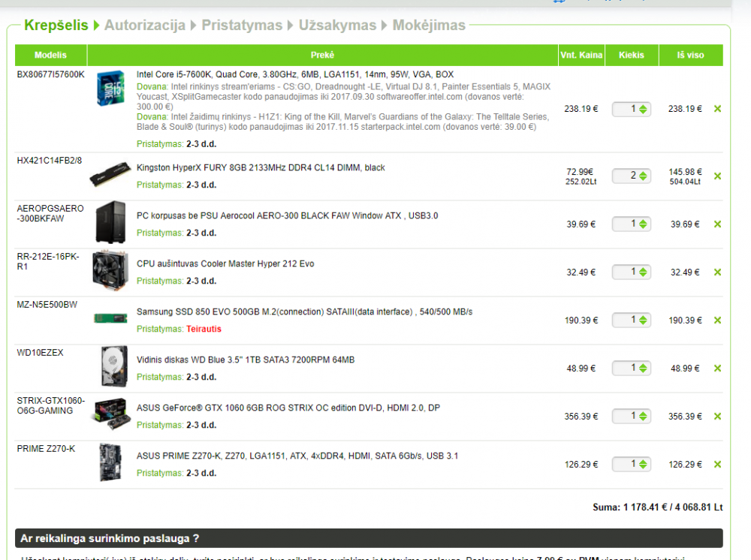Click Ar reikalinga surinkimo paslauga header
751x560 pixels.
[369, 538]
